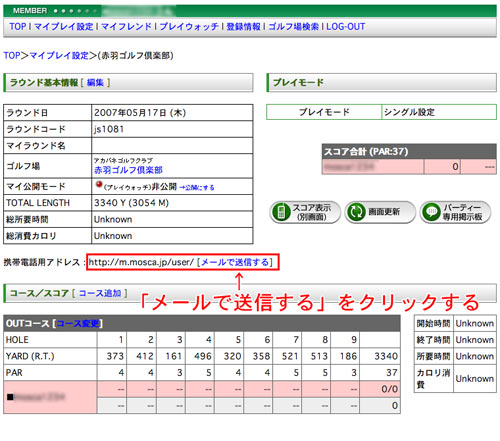Open 登録情報 in the top navigation
The width and height of the screenshot is (500, 441).
243,27
